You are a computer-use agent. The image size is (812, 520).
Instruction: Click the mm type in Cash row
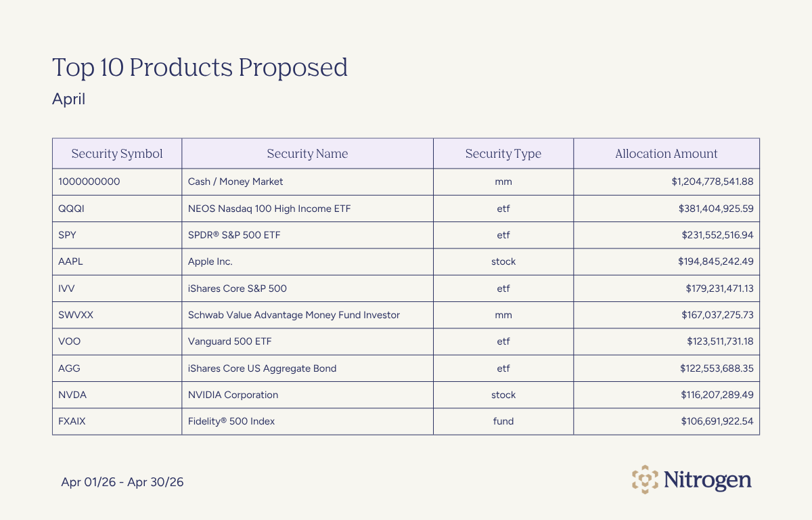point(503,182)
